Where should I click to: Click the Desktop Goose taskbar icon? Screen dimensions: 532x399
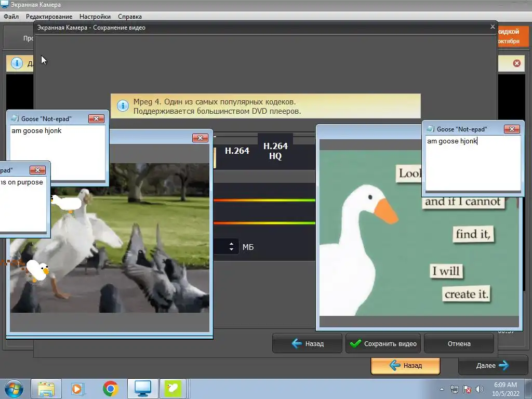(173, 389)
